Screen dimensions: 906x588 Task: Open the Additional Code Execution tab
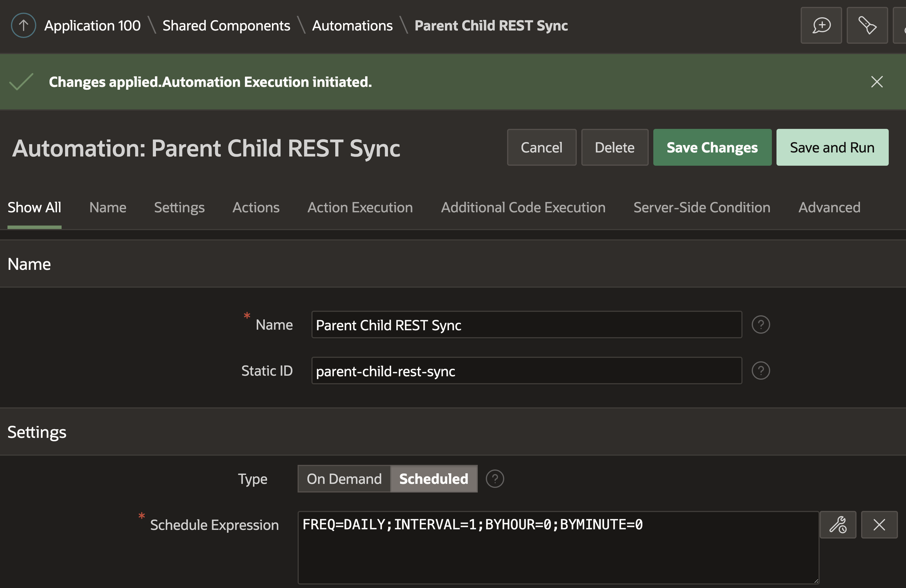coord(523,207)
